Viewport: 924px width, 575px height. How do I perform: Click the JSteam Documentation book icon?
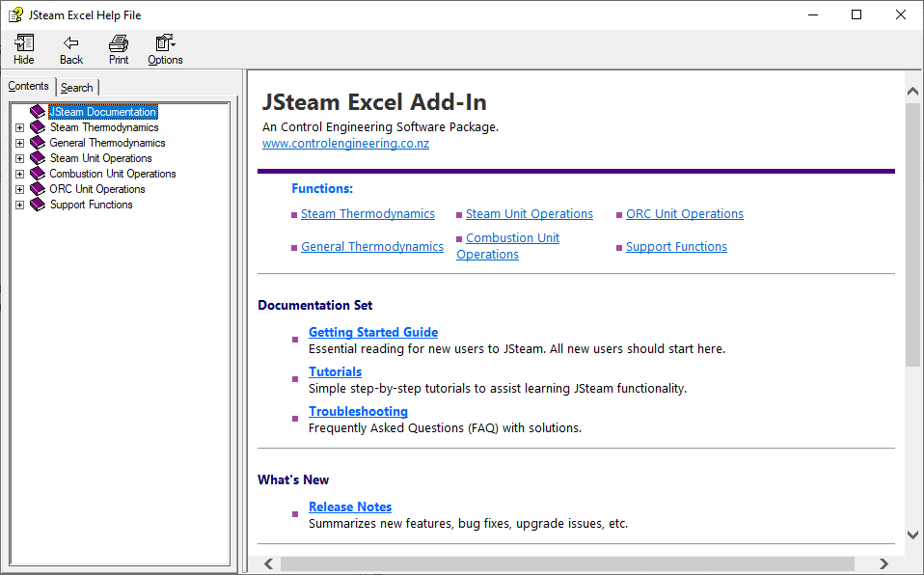[x=38, y=112]
